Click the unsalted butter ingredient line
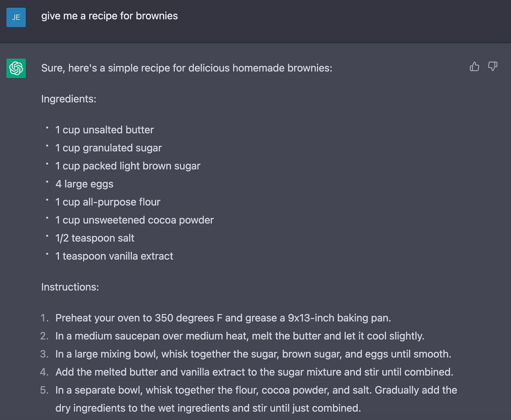The width and height of the screenshot is (511, 420). tap(104, 130)
